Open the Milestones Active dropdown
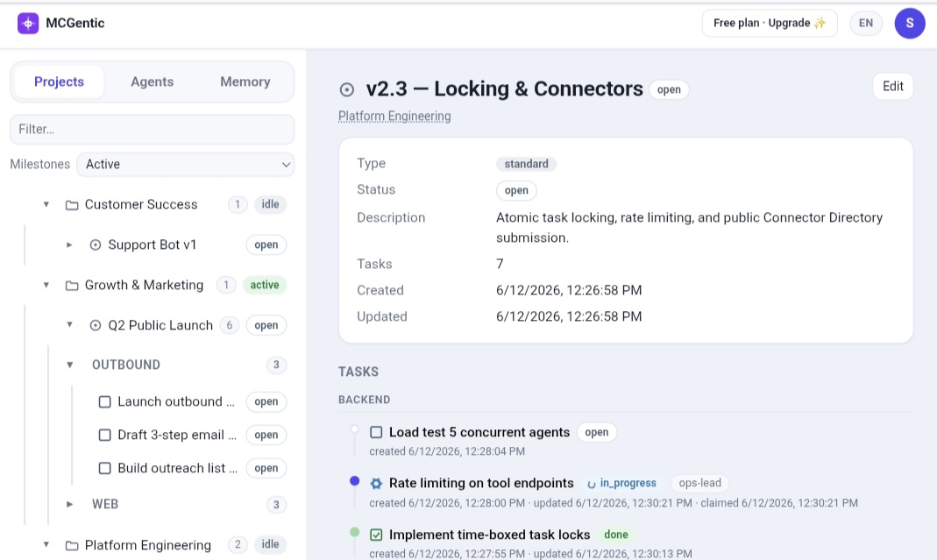Viewport: 937px width, 560px height. [185, 165]
